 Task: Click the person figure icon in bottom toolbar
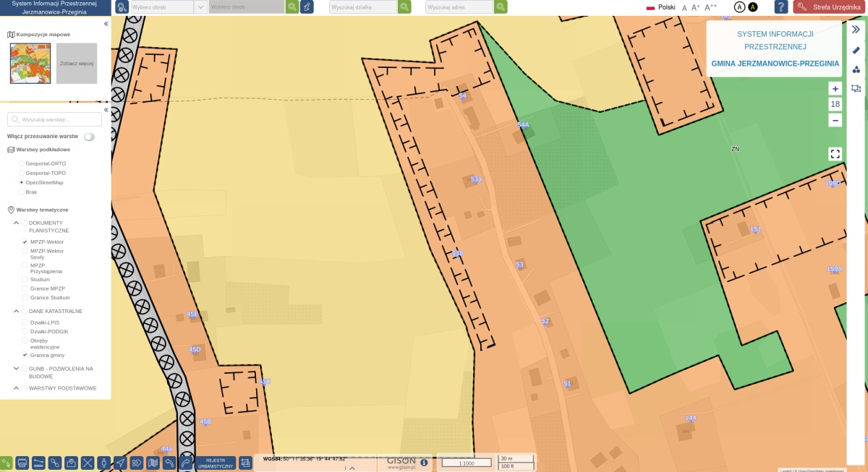(x=103, y=463)
